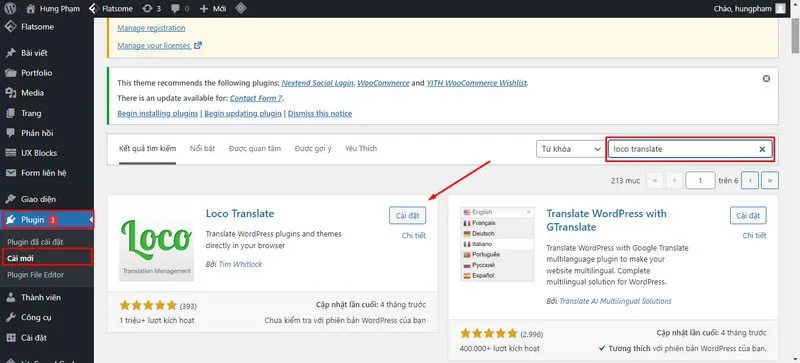Switch to Kết quả tìm kiếm tab
The height and width of the screenshot is (363, 800).
(x=147, y=149)
